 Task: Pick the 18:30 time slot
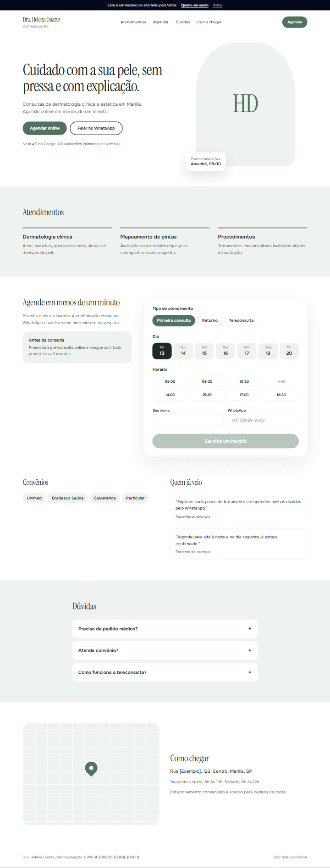(281, 395)
